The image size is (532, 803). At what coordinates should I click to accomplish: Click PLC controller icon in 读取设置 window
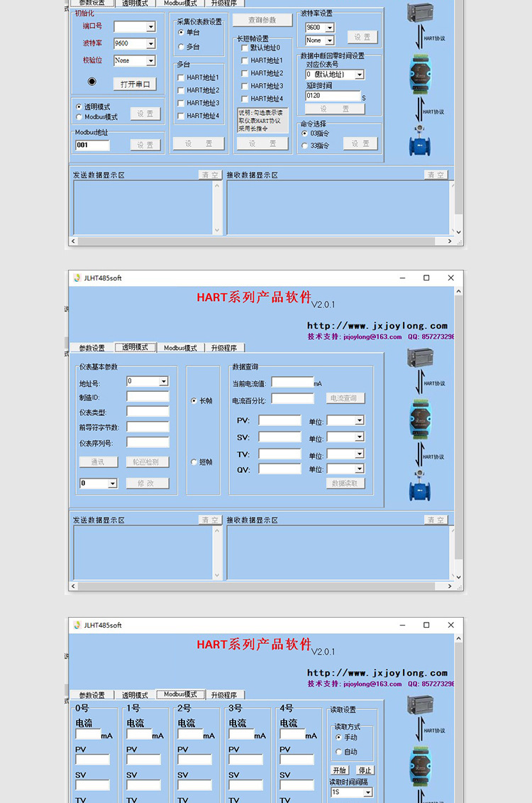[420, 705]
